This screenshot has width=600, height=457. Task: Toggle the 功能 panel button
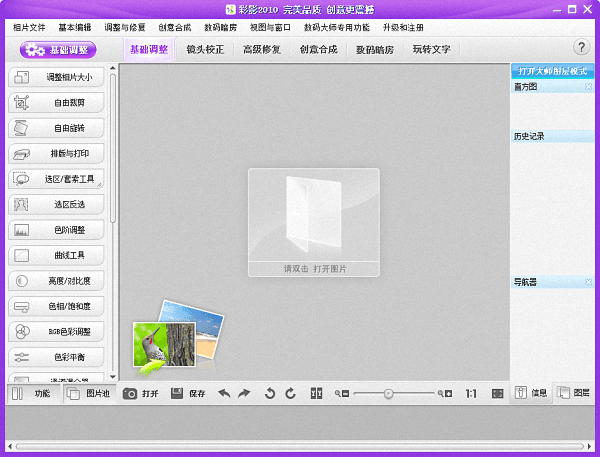click(x=31, y=394)
